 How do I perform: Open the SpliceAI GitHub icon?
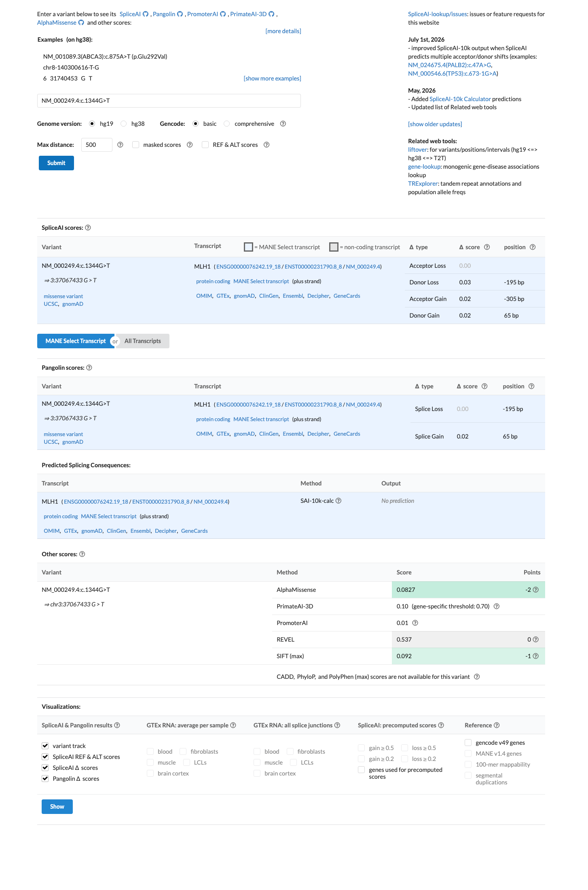pos(146,14)
